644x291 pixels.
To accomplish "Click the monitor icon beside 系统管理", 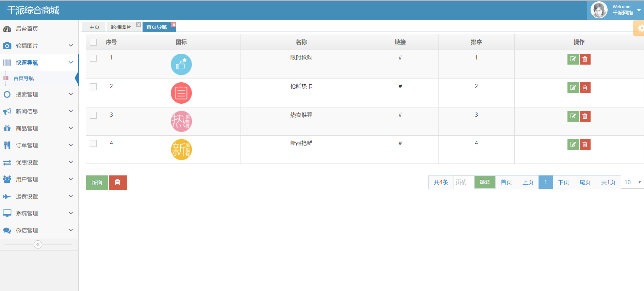I will click(x=7, y=213).
